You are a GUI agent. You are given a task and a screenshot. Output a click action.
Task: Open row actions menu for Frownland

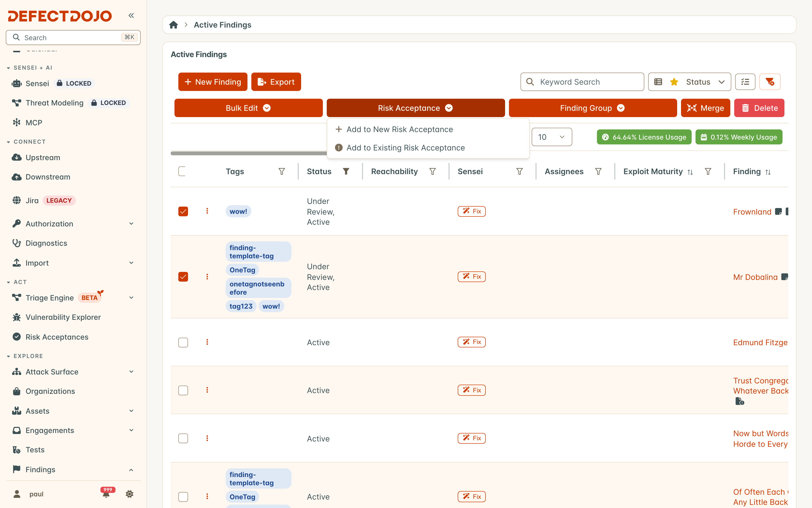(x=207, y=211)
